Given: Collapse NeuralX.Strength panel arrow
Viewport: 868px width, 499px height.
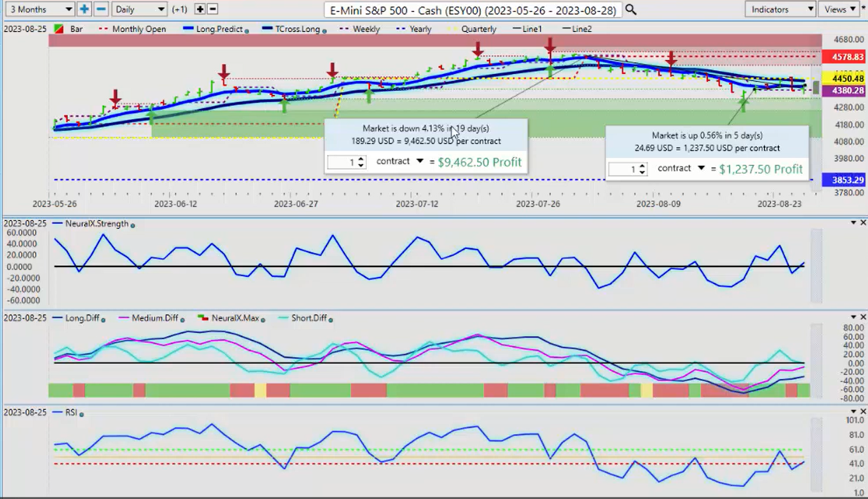Looking at the screenshot, I should [853, 223].
